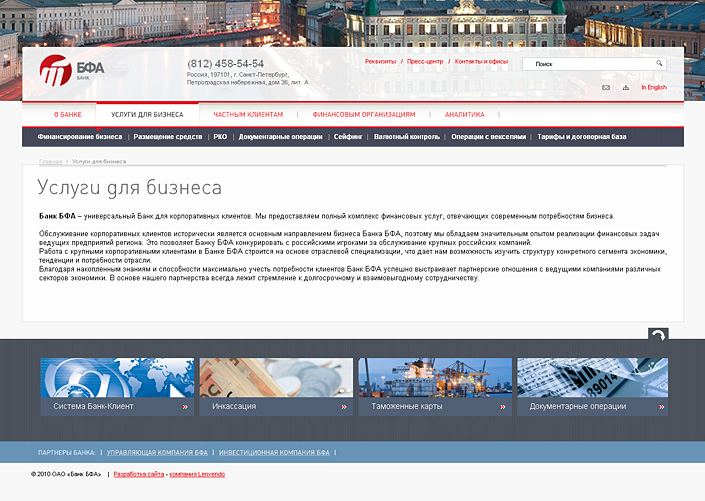Click the БФА Банк logo

click(x=72, y=71)
